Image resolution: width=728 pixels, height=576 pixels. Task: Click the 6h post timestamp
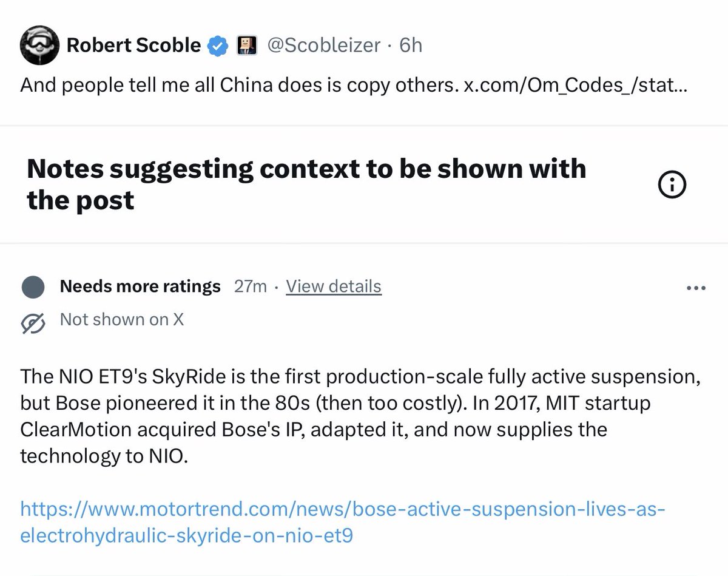[411, 46]
